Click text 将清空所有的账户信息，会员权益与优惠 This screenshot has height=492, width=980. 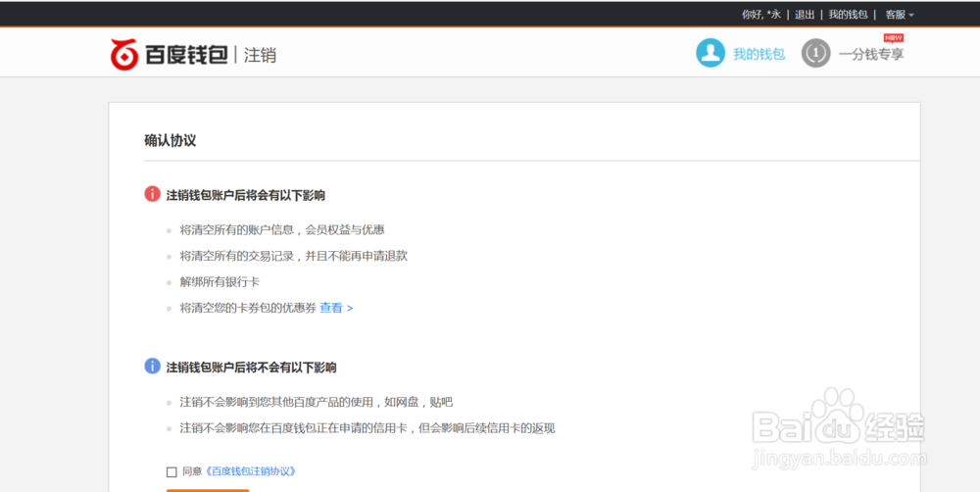click(282, 230)
